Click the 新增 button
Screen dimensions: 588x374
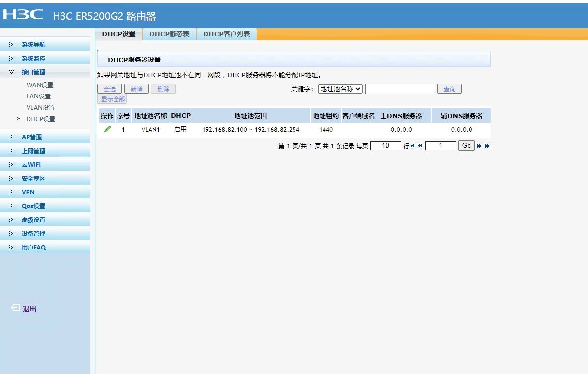(x=137, y=89)
